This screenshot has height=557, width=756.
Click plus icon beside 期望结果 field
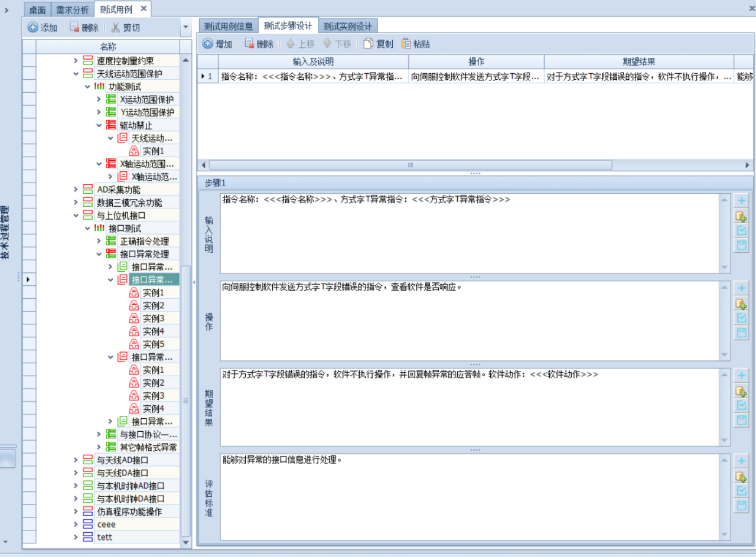pos(742,376)
